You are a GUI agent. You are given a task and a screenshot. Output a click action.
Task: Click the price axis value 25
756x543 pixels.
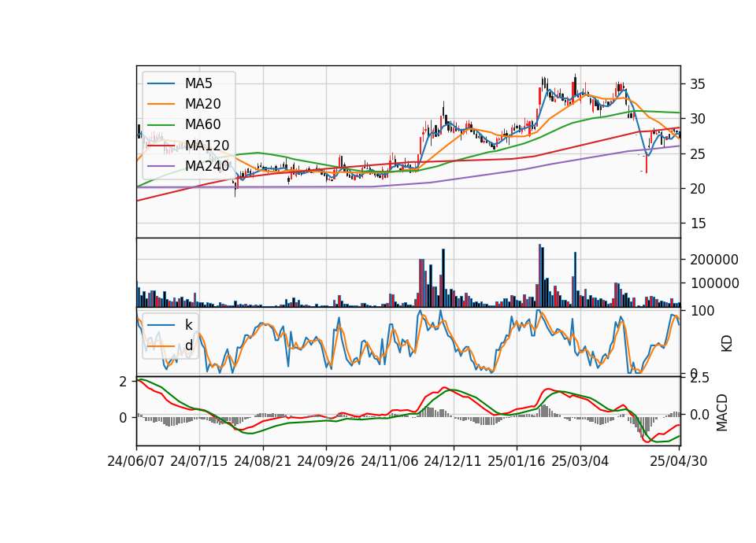tap(697, 154)
